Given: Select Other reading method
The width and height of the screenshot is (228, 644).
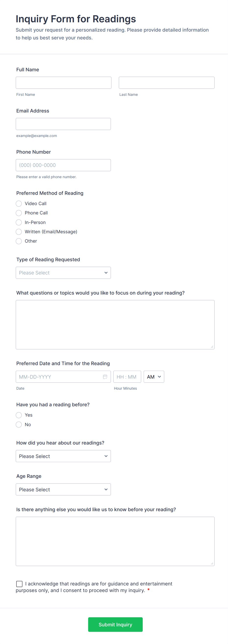Looking at the screenshot, I should tap(19, 241).
